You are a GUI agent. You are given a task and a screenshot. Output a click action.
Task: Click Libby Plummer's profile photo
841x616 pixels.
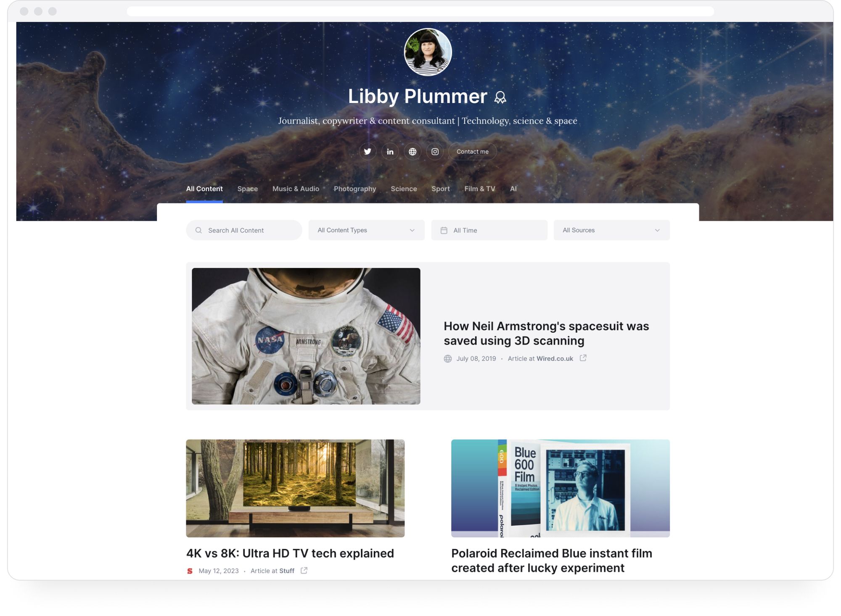tap(428, 52)
